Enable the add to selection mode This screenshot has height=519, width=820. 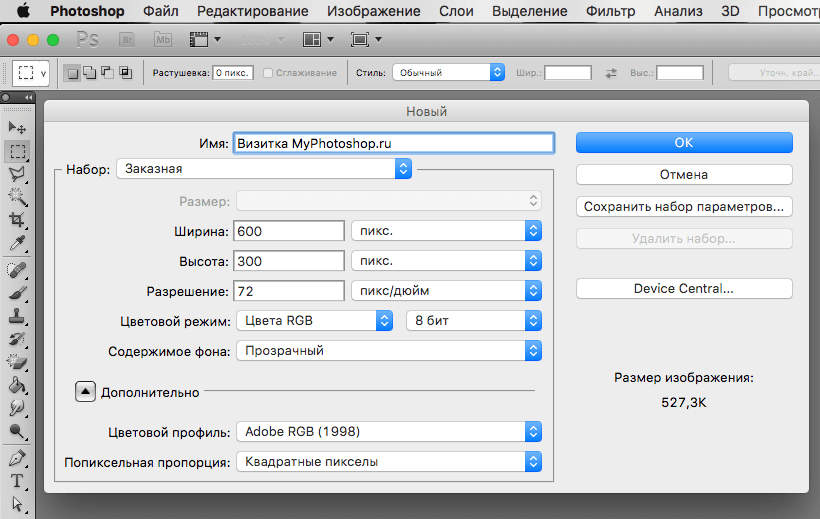click(90, 73)
